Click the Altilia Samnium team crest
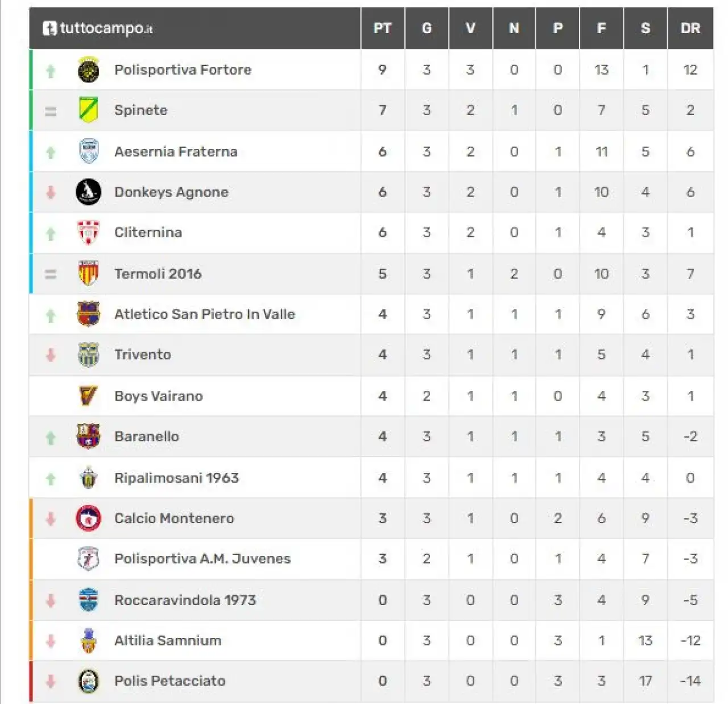Screen dimensions: 728x704 [88, 640]
